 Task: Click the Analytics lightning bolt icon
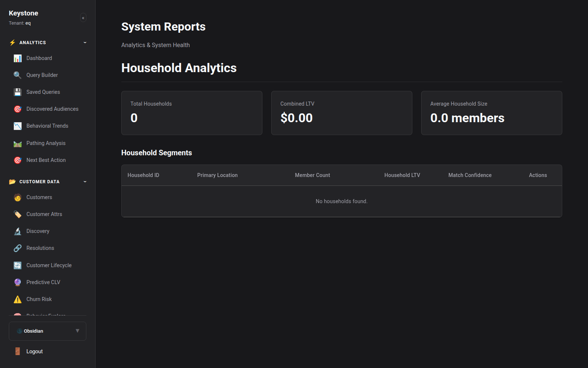pos(12,42)
